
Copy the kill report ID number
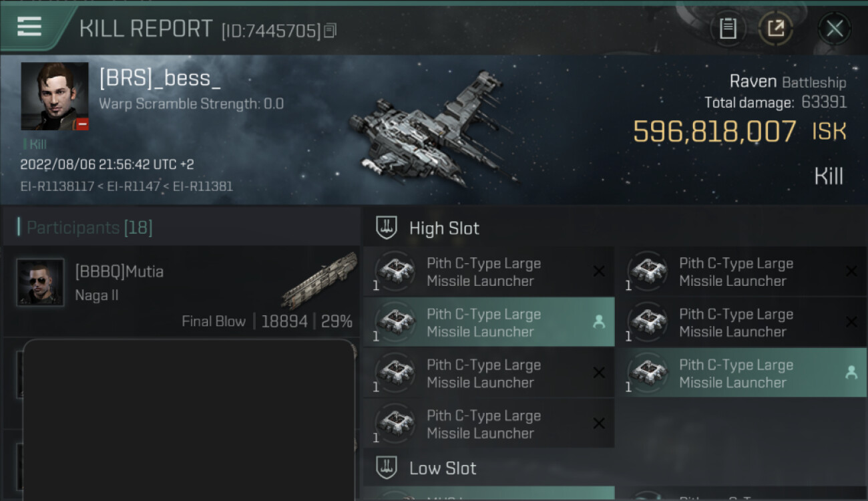pyautogui.click(x=331, y=31)
